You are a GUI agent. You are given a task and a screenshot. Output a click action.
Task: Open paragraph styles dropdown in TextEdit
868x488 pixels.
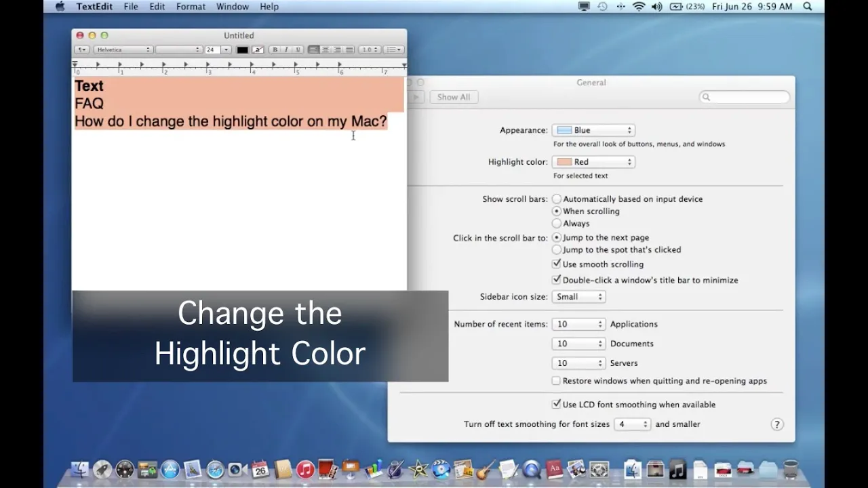tap(81, 49)
